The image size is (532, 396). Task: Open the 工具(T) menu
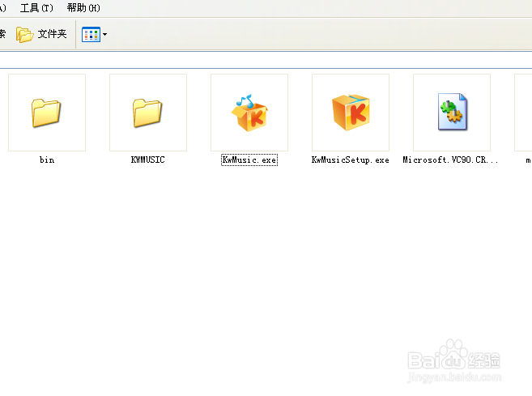pos(36,8)
